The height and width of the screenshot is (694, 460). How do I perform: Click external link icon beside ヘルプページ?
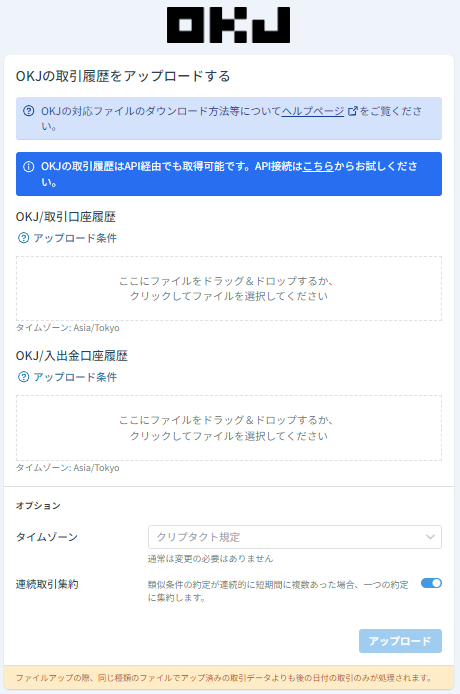(352, 111)
